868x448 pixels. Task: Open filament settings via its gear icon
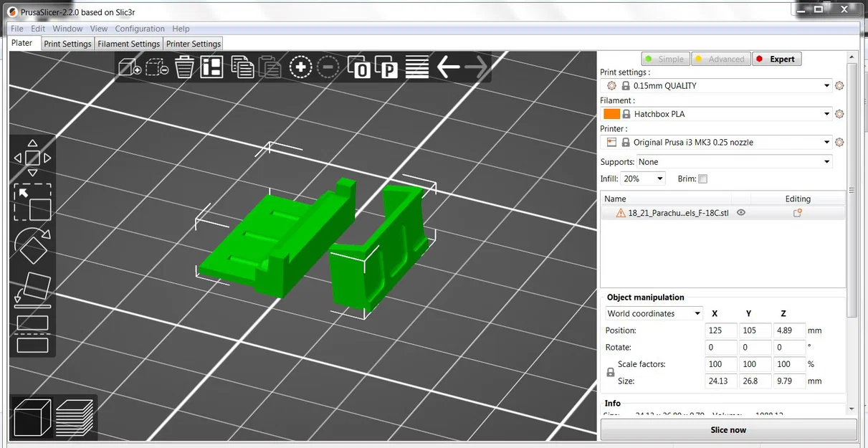[839, 114]
